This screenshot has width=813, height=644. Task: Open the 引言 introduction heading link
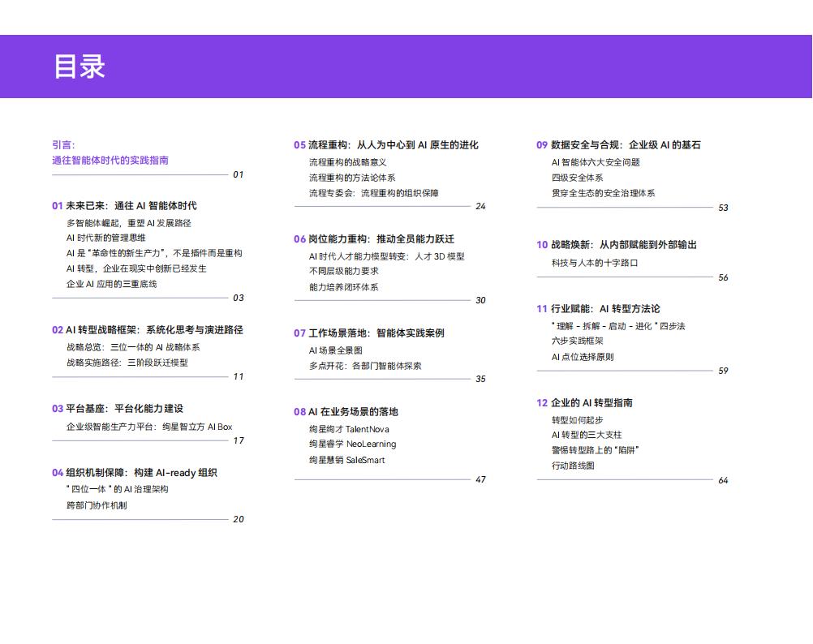63,145
